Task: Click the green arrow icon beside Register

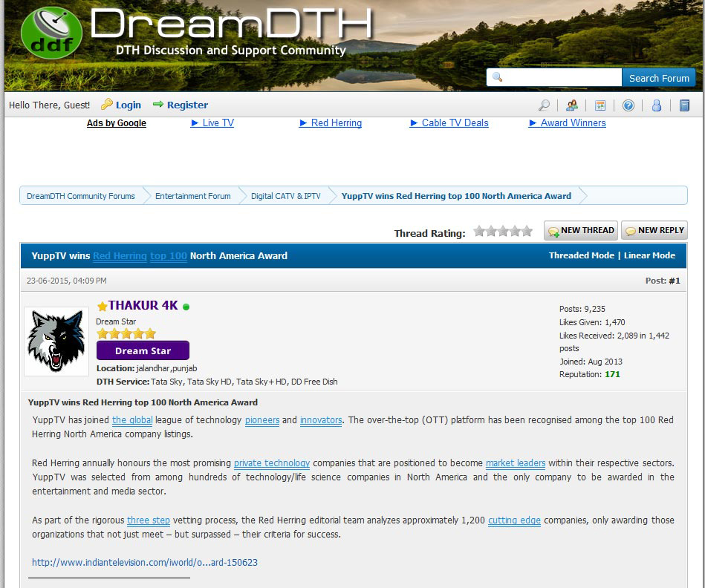Action: tap(157, 104)
